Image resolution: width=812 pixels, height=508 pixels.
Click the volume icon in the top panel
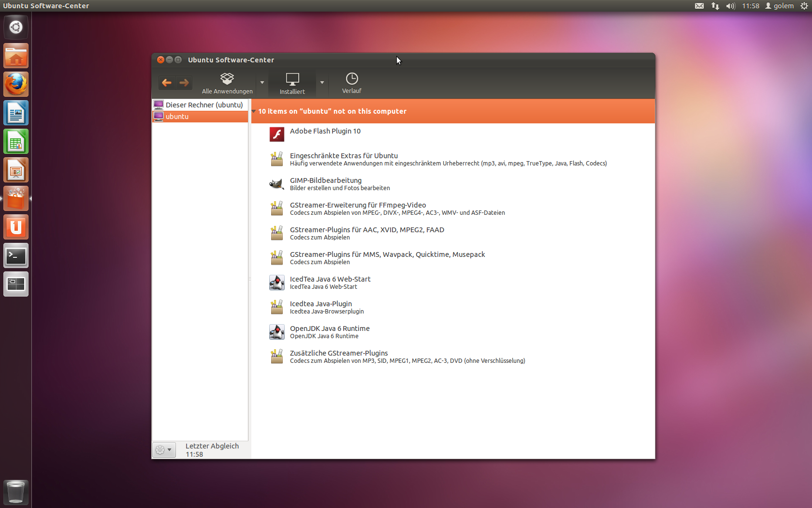click(x=730, y=6)
